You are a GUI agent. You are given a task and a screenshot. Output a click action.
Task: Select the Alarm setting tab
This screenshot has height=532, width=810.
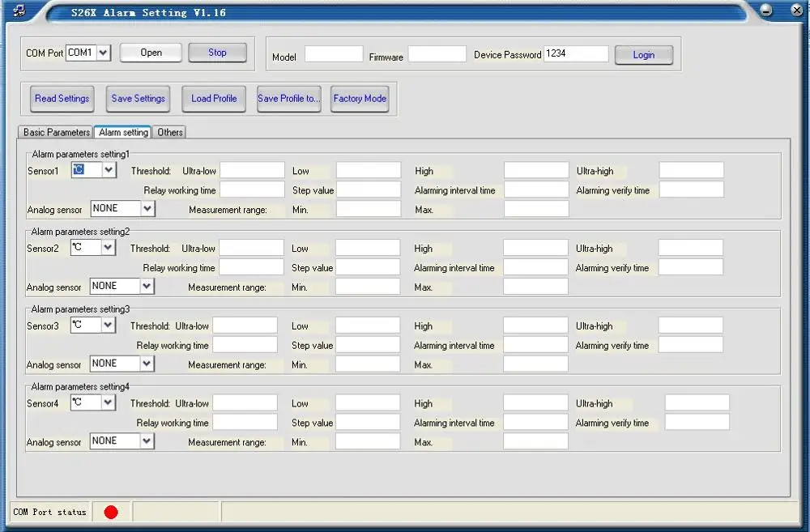click(x=123, y=132)
